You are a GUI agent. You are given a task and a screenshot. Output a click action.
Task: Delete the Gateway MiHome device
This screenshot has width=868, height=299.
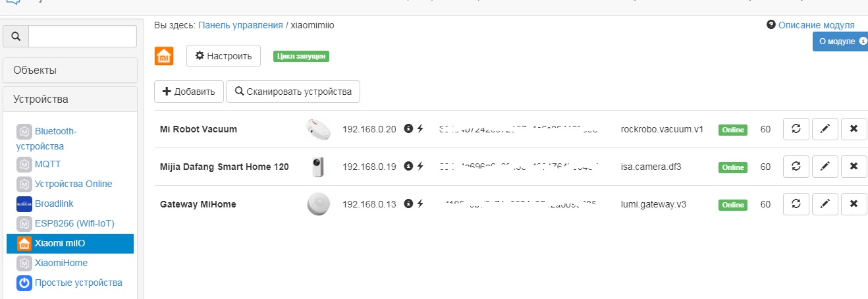pos(854,204)
